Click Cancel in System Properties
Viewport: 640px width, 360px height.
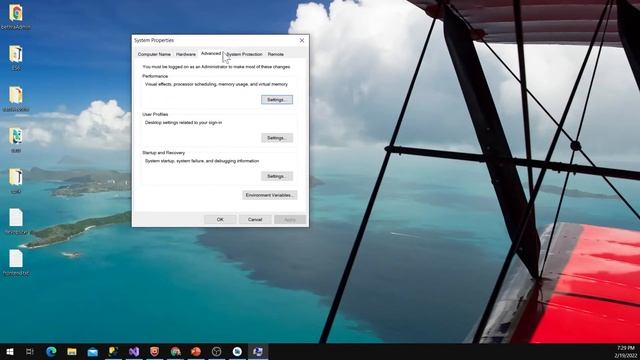coord(255,220)
